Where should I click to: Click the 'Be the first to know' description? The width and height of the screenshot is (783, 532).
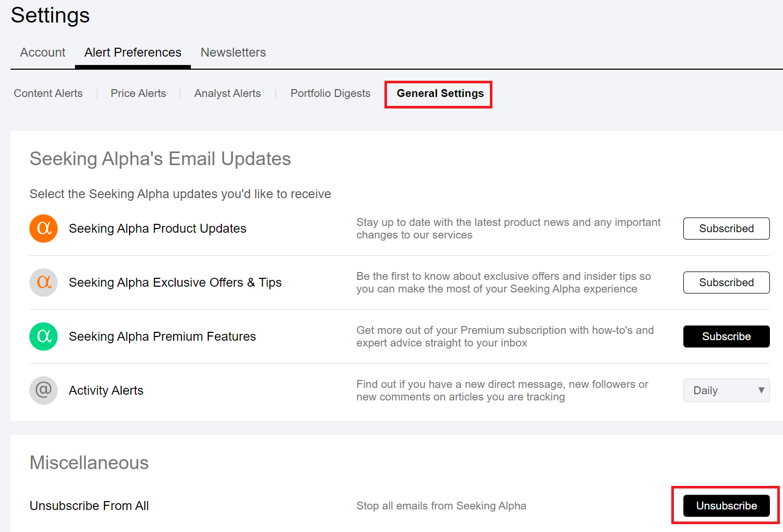pos(503,283)
